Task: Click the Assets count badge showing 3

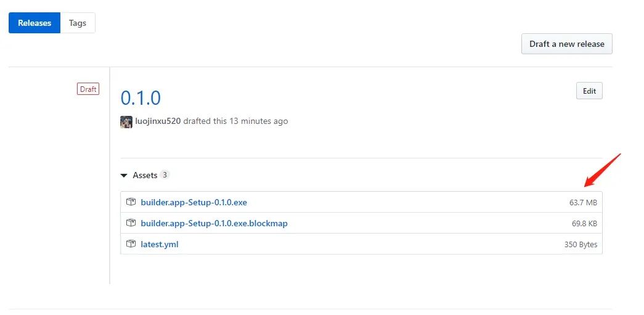Action: coord(165,174)
